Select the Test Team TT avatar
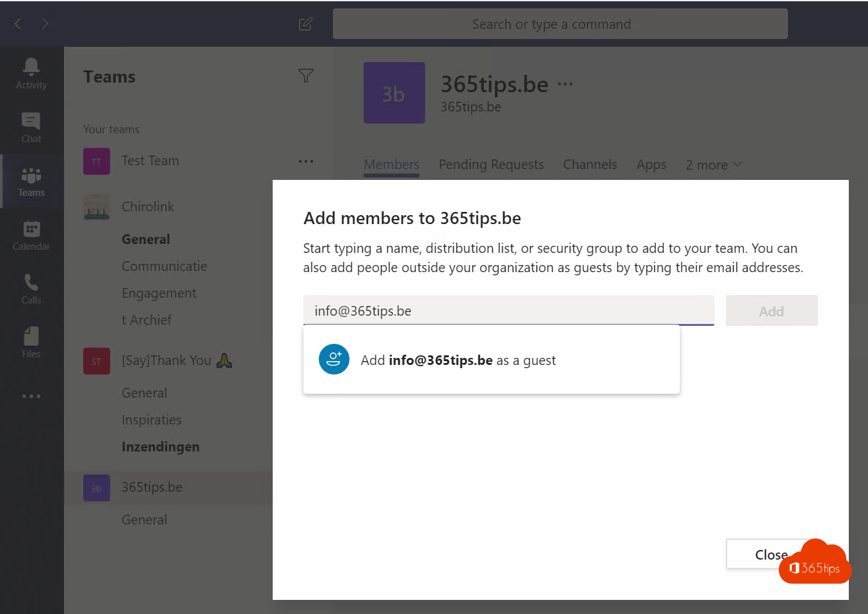 [x=97, y=161]
